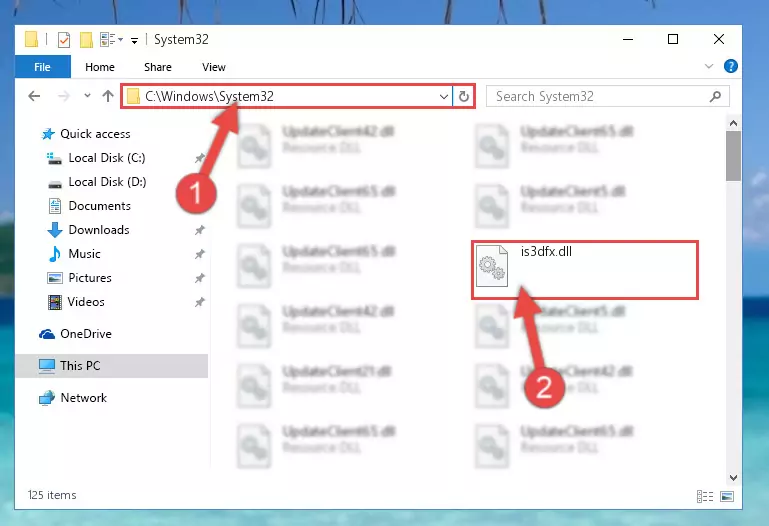
Task: Select Quick access in navigation pane
Action: click(95, 134)
